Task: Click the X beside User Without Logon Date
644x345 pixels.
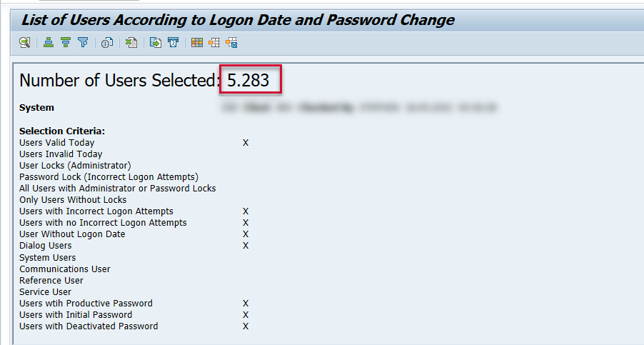Action: [x=246, y=234]
